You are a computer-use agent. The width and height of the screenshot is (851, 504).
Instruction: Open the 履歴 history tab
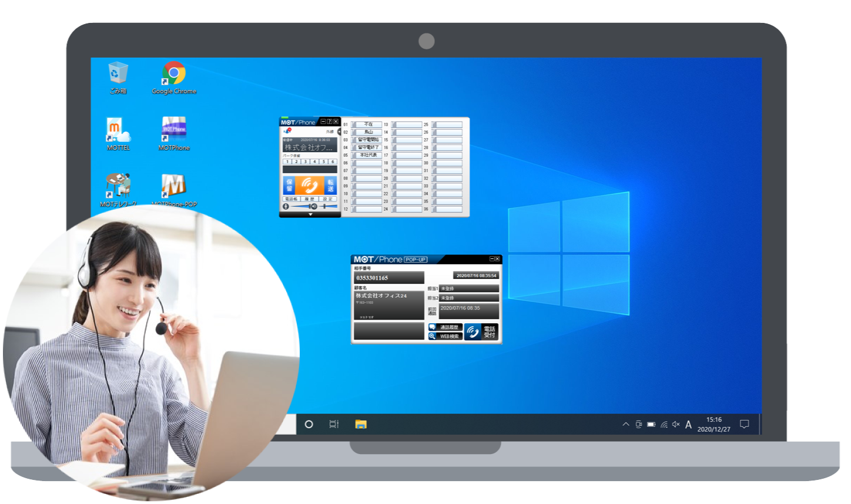pos(310,199)
